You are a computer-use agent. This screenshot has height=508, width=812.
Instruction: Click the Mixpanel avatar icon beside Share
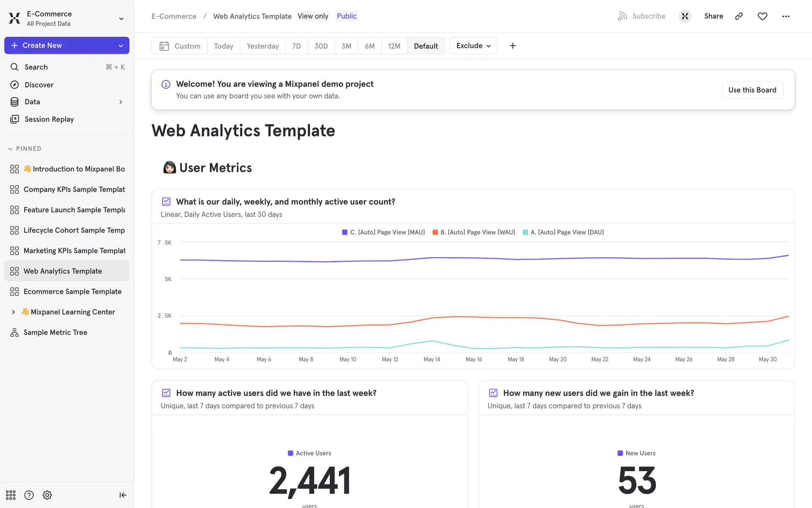[685, 16]
